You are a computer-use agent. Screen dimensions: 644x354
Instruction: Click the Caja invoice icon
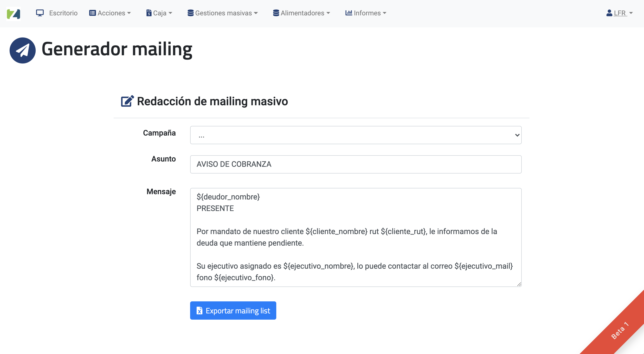click(149, 13)
